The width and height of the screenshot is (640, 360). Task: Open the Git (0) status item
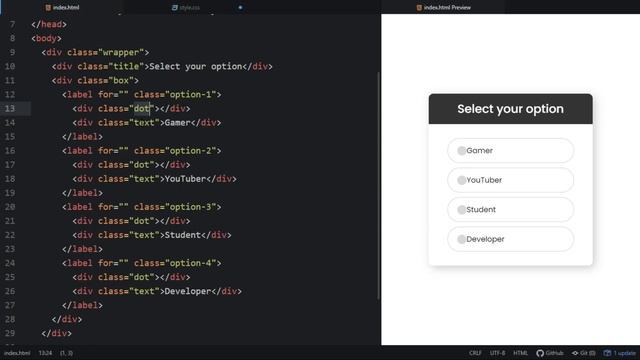(x=583, y=353)
